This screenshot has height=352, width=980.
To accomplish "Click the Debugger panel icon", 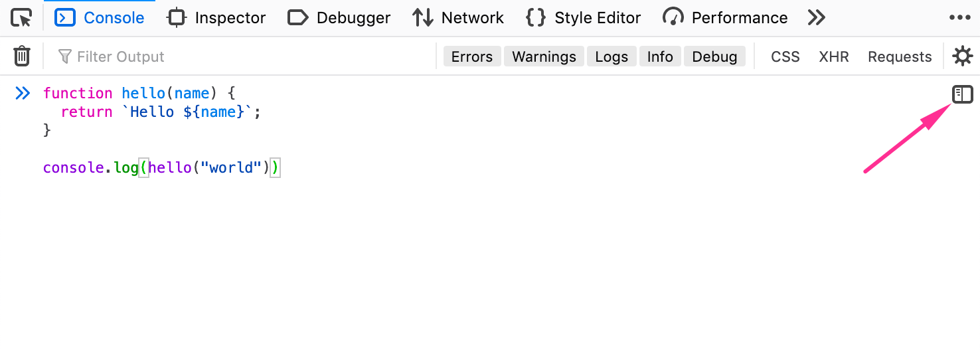I will 297,18.
